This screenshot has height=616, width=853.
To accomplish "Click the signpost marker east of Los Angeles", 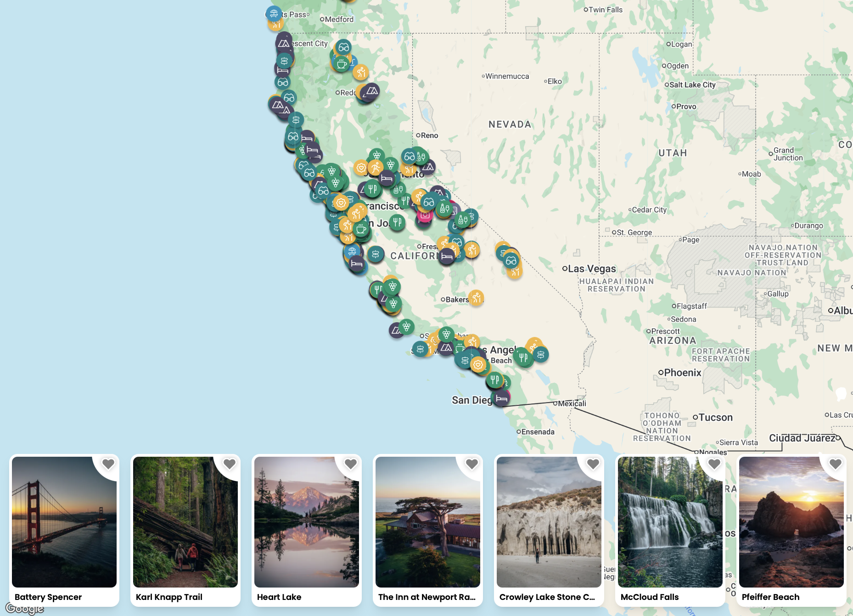I will [540, 354].
